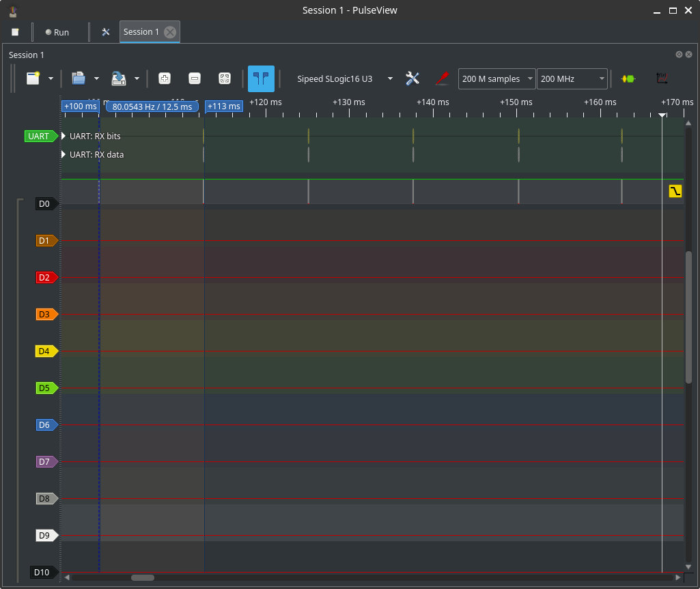Click the Open file folder icon

click(78, 78)
